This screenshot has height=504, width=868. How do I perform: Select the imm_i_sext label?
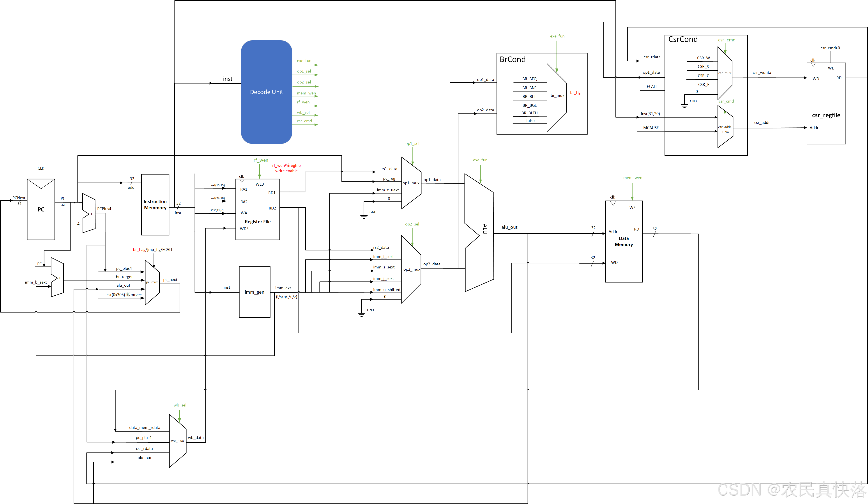click(383, 257)
